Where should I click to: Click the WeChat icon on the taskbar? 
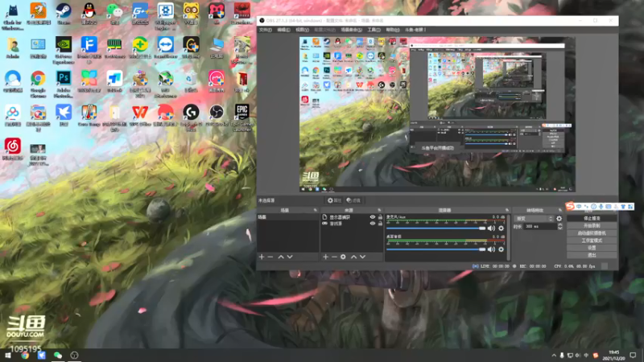58,356
